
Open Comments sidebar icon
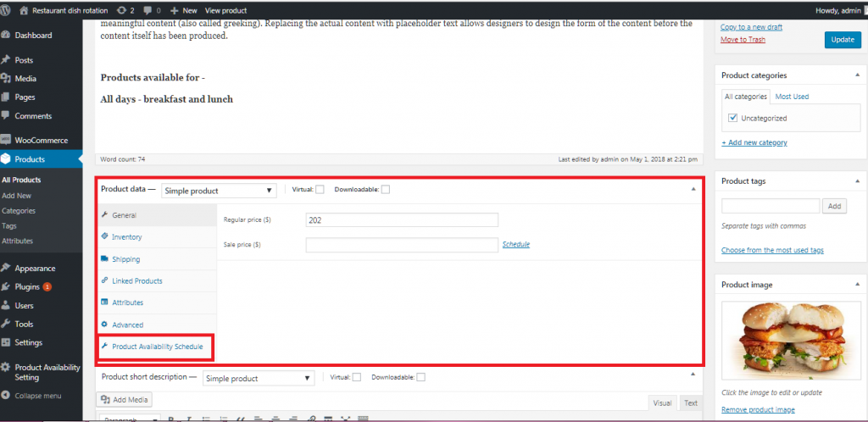(6, 115)
